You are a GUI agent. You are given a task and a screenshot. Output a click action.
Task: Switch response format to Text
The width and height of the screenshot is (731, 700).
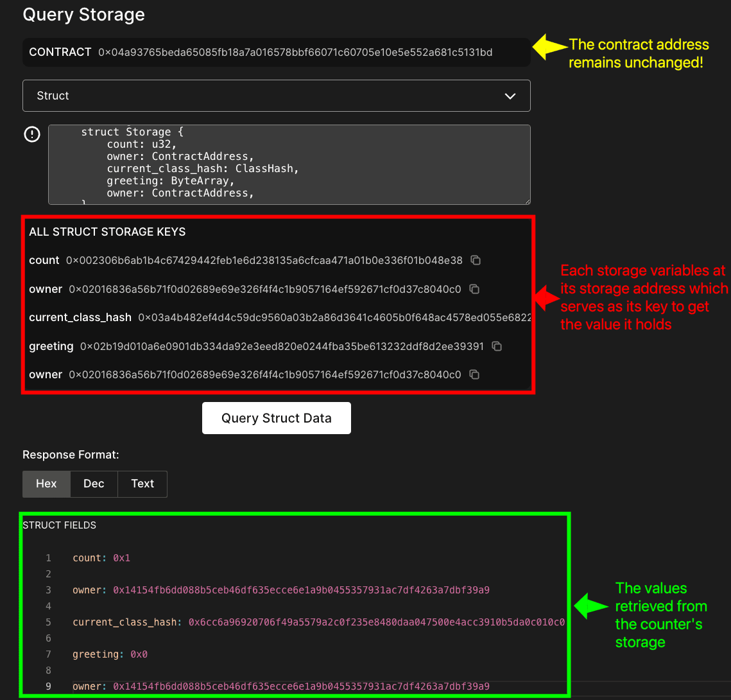pos(142,484)
